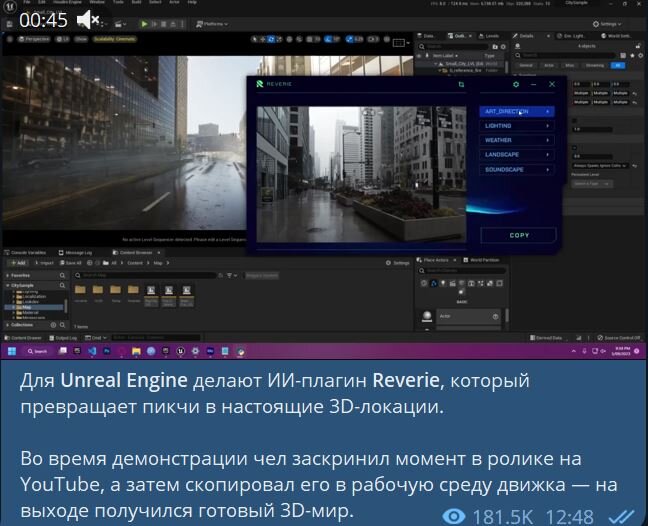Open the Settings dropdown at top right
This screenshot has width=648, height=526.
click(607, 23)
